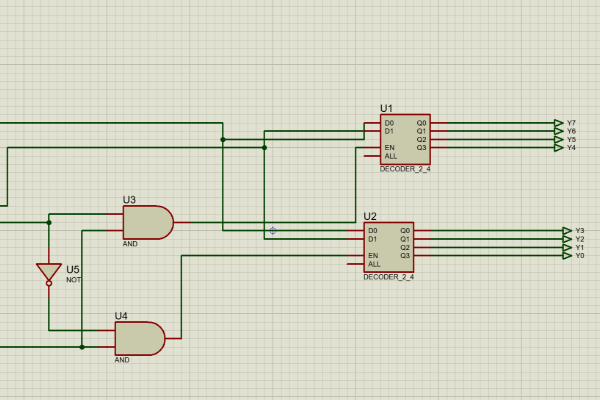The image size is (600, 400).
Task: Select DECODER_2_4 value label under U2
Action: coord(388,276)
